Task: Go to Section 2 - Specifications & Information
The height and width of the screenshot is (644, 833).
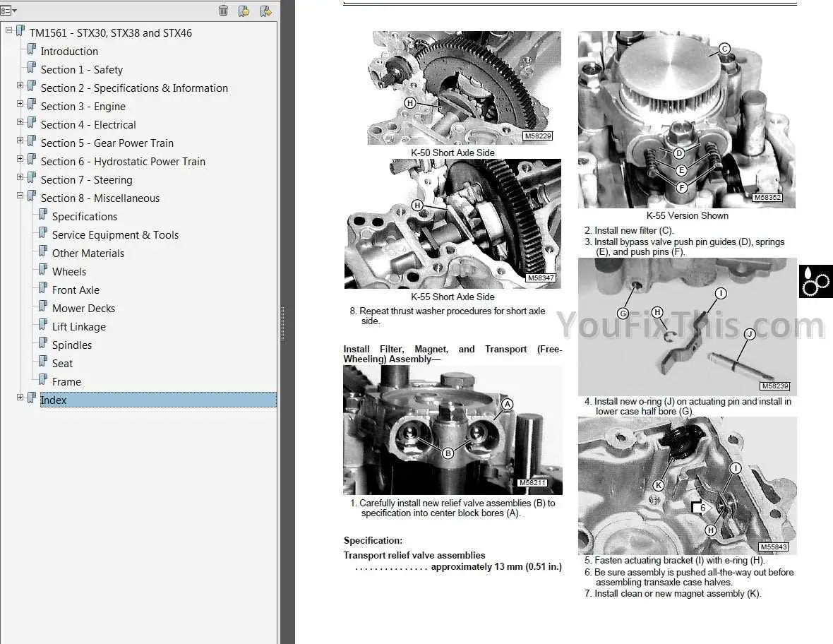Action: pos(134,88)
